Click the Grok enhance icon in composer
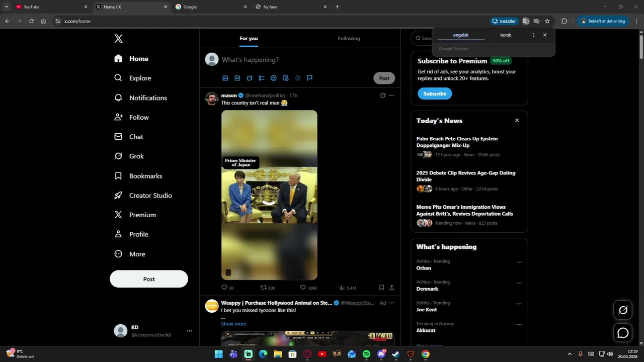The width and height of the screenshot is (644, 362). point(250,78)
